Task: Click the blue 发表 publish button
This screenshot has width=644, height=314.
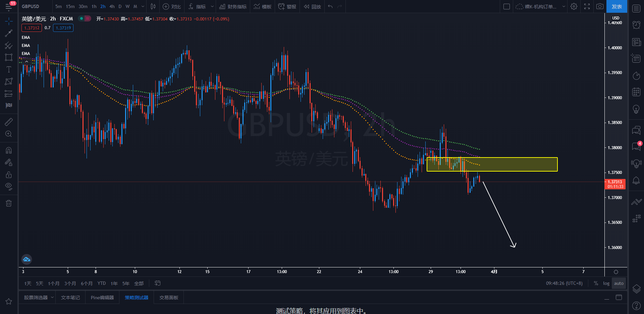Action: click(616, 6)
